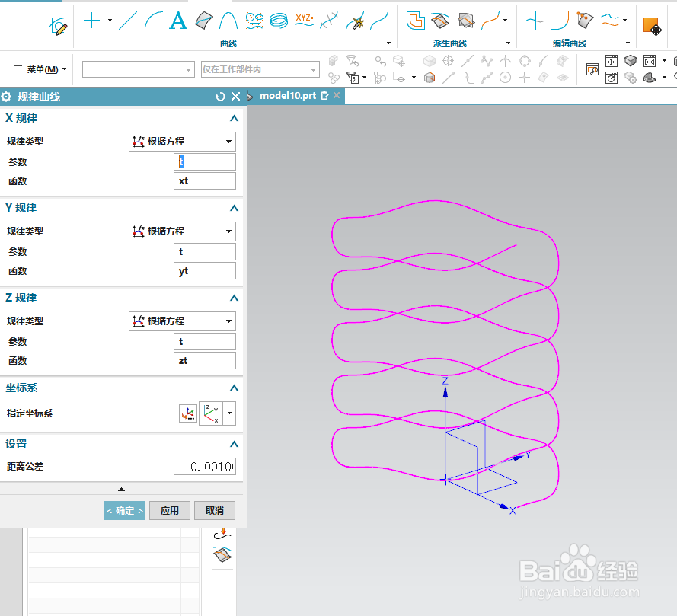677x616 pixels.
Task: Click the surface icon below the dialog
Action: point(223,554)
